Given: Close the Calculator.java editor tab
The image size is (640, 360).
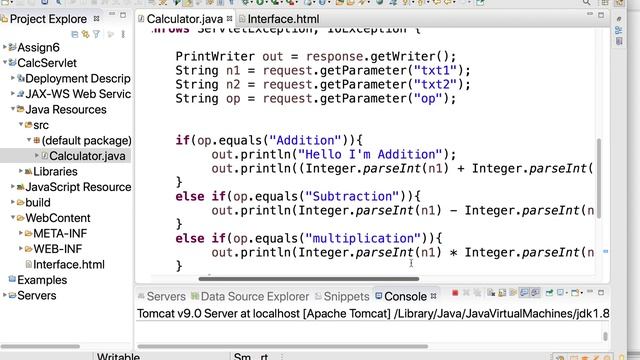Looking at the screenshot, I should pyautogui.click(x=229, y=18).
